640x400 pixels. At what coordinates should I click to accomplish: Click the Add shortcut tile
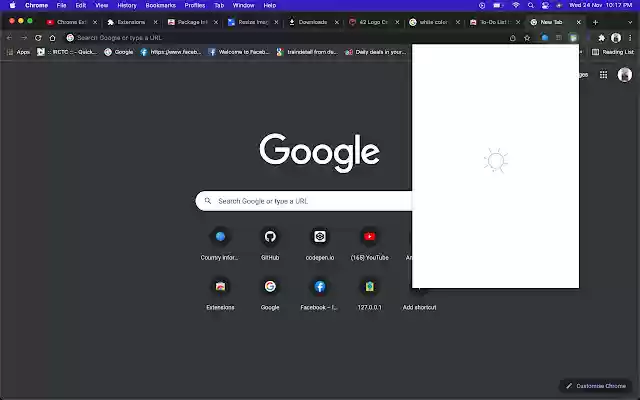coord(419,307)
